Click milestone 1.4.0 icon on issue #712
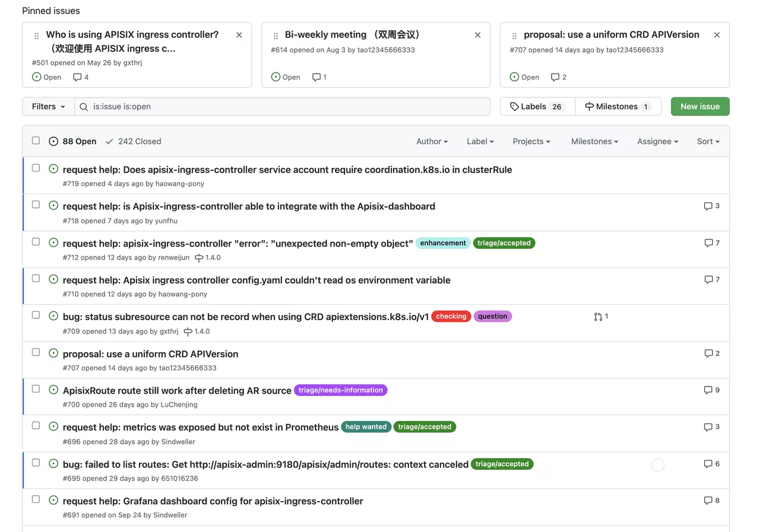 click(199, 258)
